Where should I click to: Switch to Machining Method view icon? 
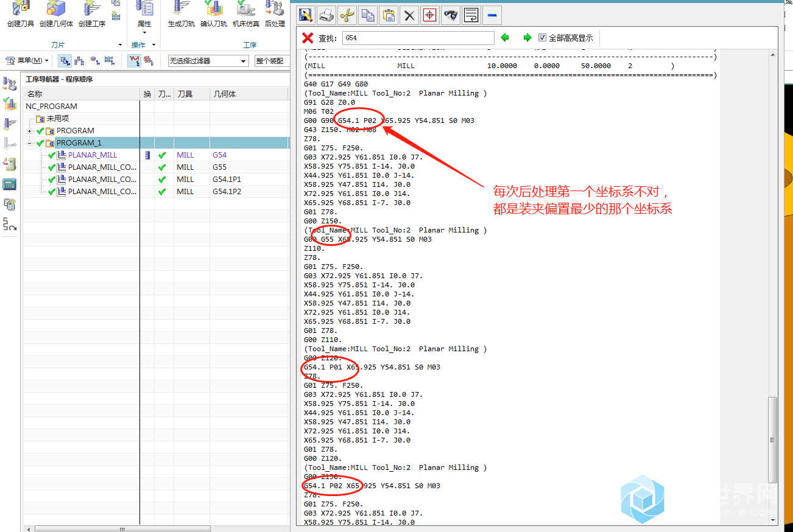tap(109, 60)
